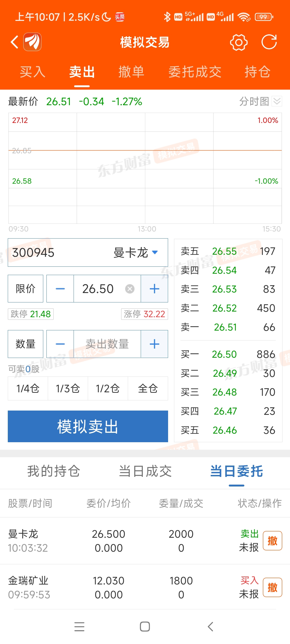Increase the price with plus button

[x=154, y=289]
